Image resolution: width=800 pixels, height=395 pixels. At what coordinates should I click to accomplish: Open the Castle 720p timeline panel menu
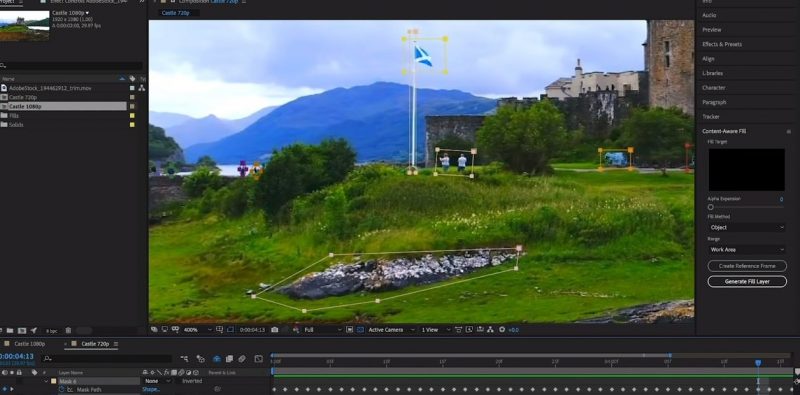[x=116, y=344]
